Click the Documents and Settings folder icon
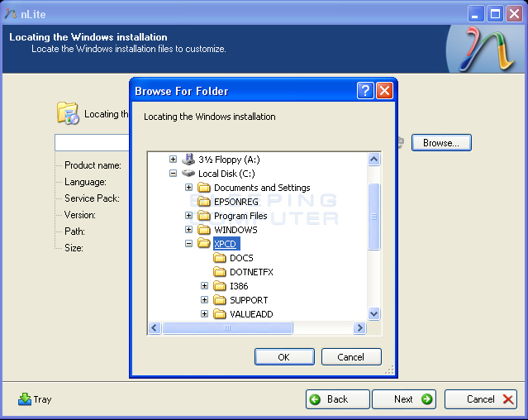Viewport: 528px width, 420px height. (204, 188)
